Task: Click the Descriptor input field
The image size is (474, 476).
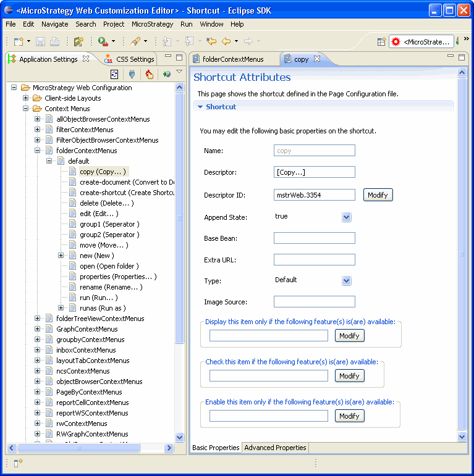Action: point(314,172)
